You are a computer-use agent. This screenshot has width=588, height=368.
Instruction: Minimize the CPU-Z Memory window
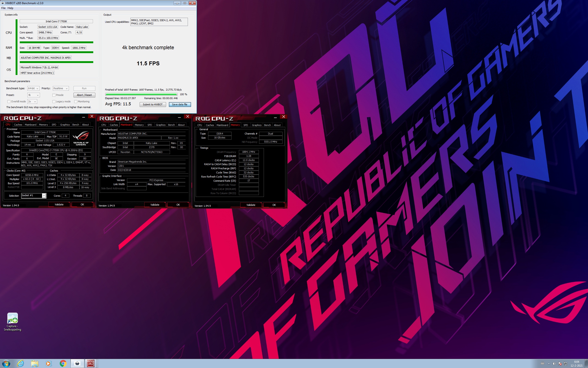tap(275, 117)
